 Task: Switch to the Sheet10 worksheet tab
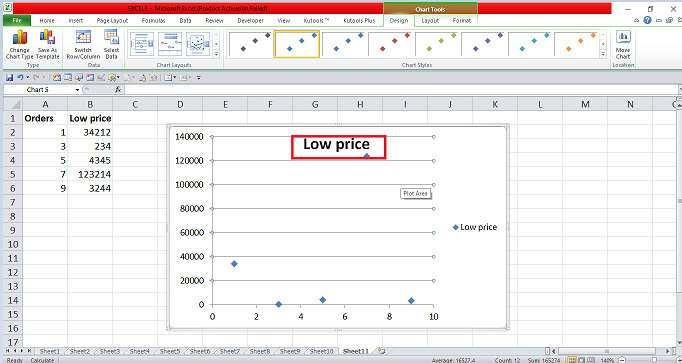[x=322, y=351]
